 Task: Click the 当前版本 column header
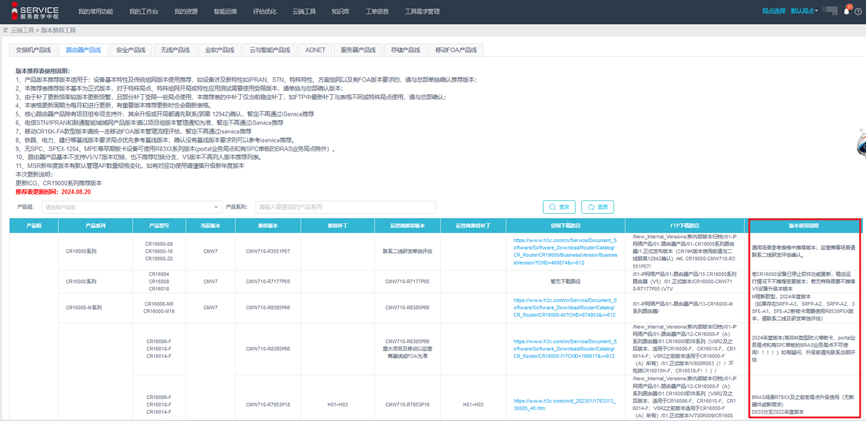[x=210, y=226]
